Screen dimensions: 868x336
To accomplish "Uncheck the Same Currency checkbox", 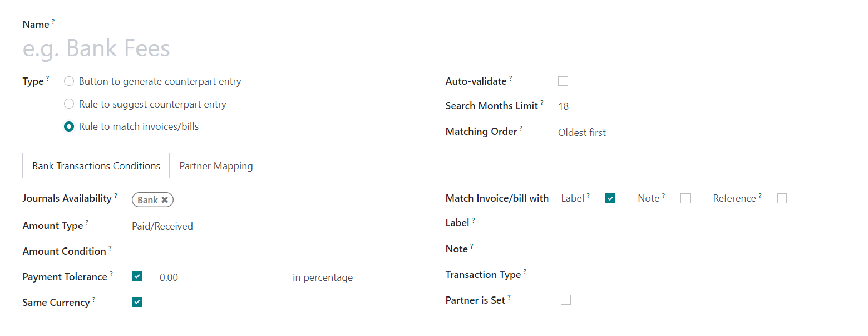I will (137, 302).
